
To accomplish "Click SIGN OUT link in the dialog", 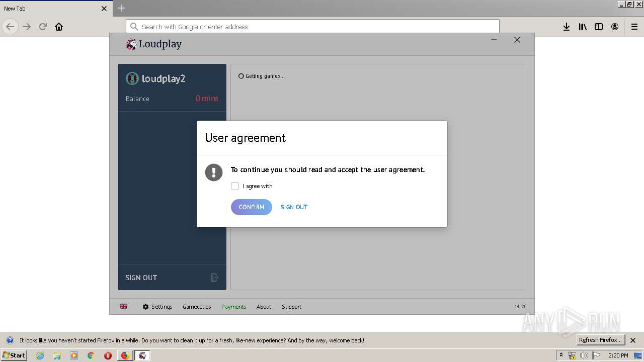I will (294, 207).
